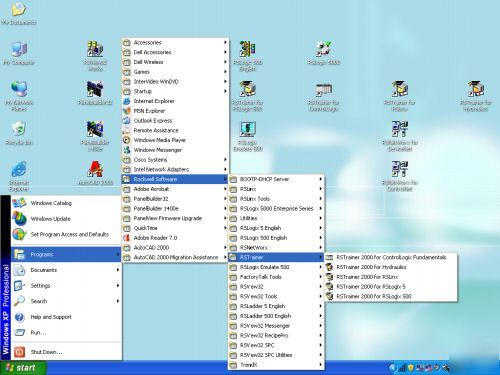Viewport: 500px width, 375px height.
Task: Launch AutoCAD 2000 desktop shortcut
Action: point(95,173)
